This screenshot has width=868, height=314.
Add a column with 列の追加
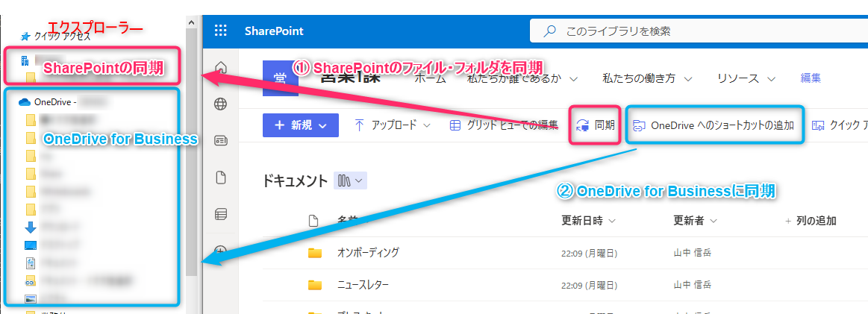tap(811, 221)
